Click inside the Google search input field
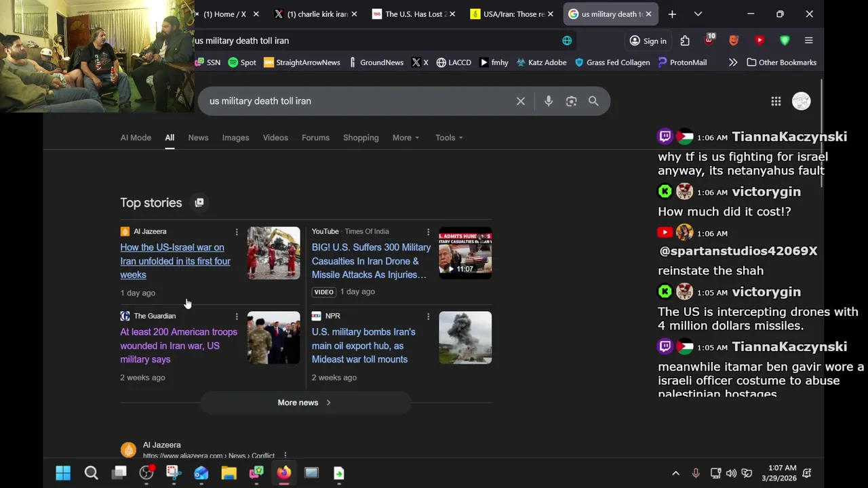 pyautogui.click(x=356, y=101)
